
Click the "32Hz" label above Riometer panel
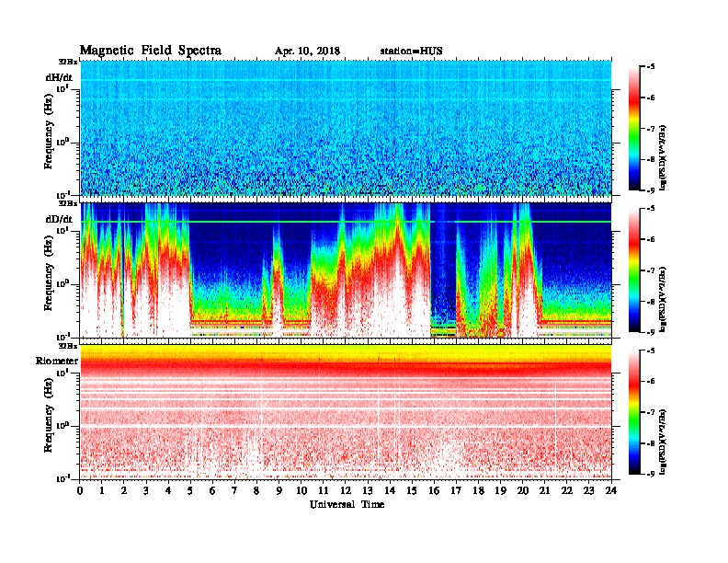[68, 346]
